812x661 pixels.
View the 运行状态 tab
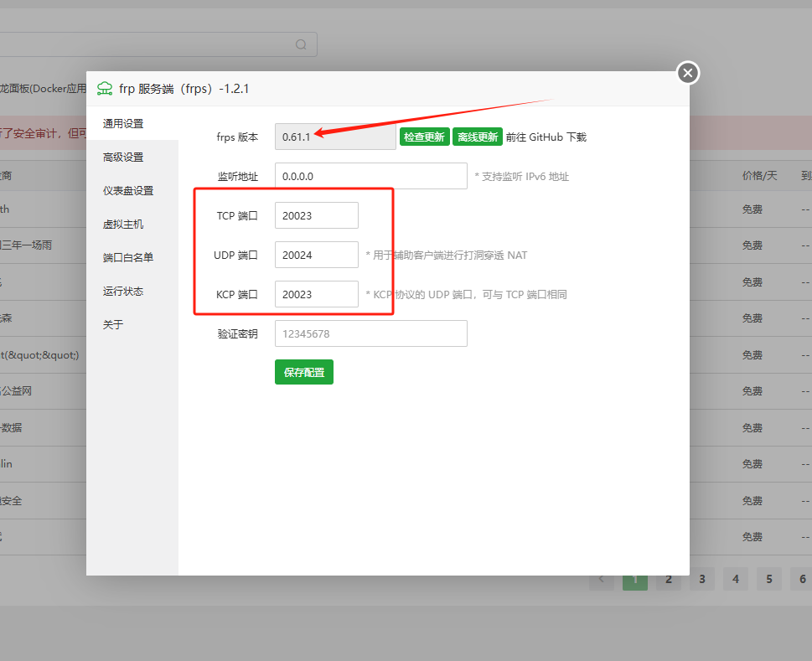tap(124, 292)
